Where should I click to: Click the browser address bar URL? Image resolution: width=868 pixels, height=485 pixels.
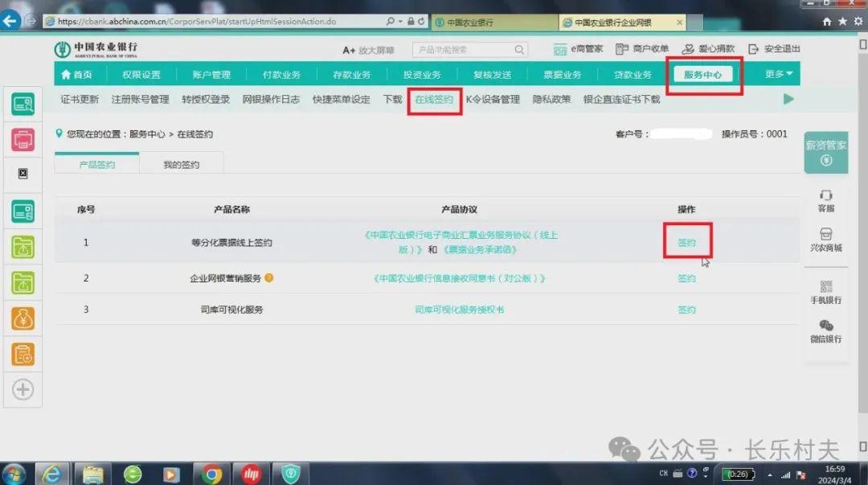pos(197,21)
